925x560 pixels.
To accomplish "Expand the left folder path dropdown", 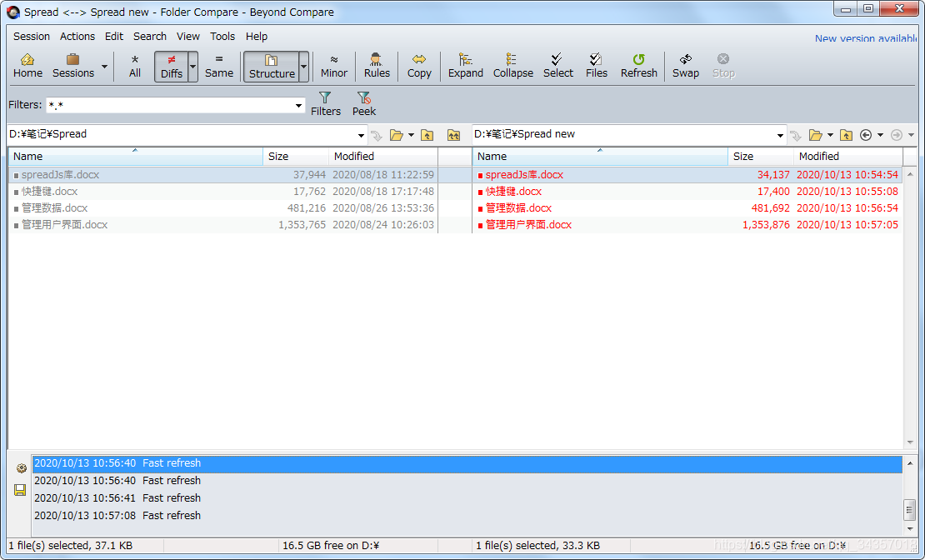I will click(x=361, y=135).
